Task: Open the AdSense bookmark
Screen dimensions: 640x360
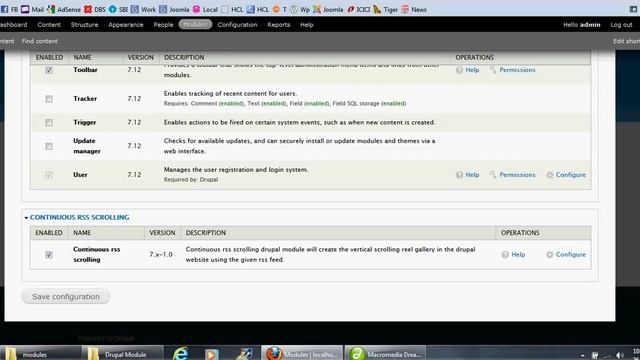Action: coord(64,9)
